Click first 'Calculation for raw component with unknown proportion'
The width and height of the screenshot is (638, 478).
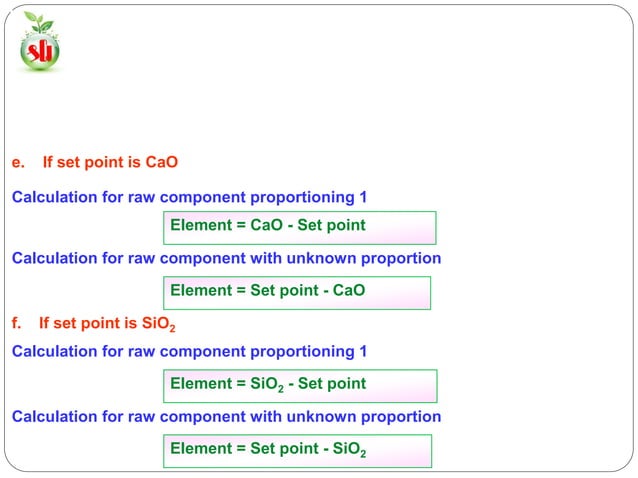click(x=226, y=258)
